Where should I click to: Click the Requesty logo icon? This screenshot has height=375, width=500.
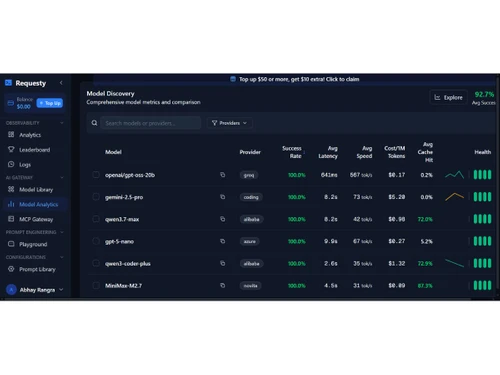8,83
